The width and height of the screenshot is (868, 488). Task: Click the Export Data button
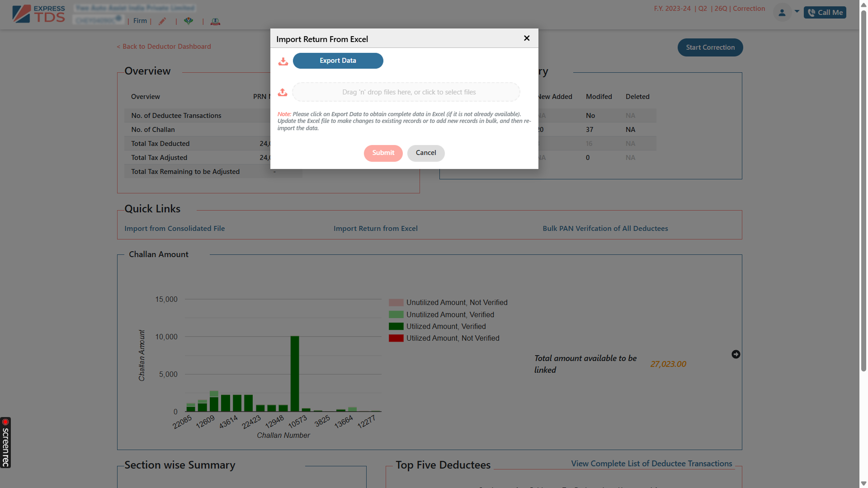click(x=338, y=61)
